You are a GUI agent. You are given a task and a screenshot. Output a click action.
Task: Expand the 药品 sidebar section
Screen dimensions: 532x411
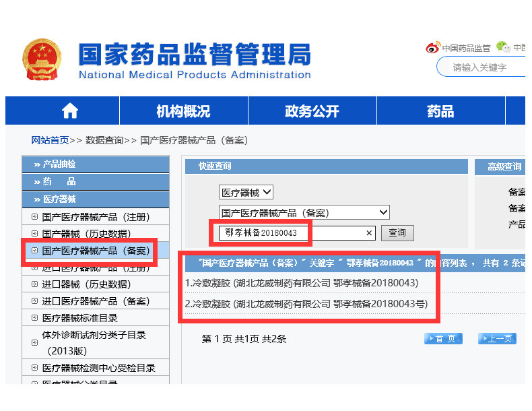96,182
